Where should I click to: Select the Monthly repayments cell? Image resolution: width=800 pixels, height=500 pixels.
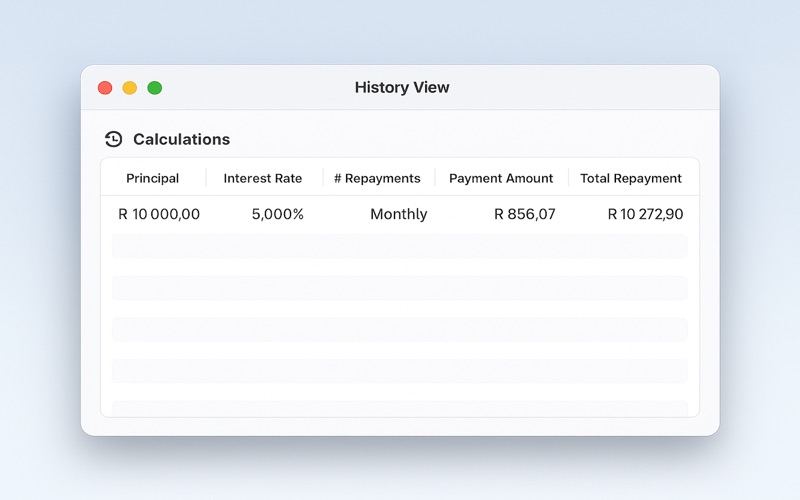[398, 214]
